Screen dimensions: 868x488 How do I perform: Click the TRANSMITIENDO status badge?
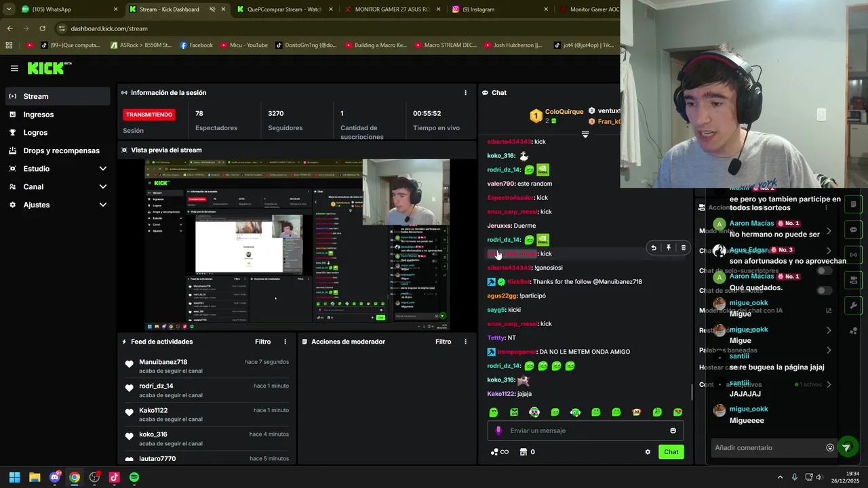click(149, 115)
